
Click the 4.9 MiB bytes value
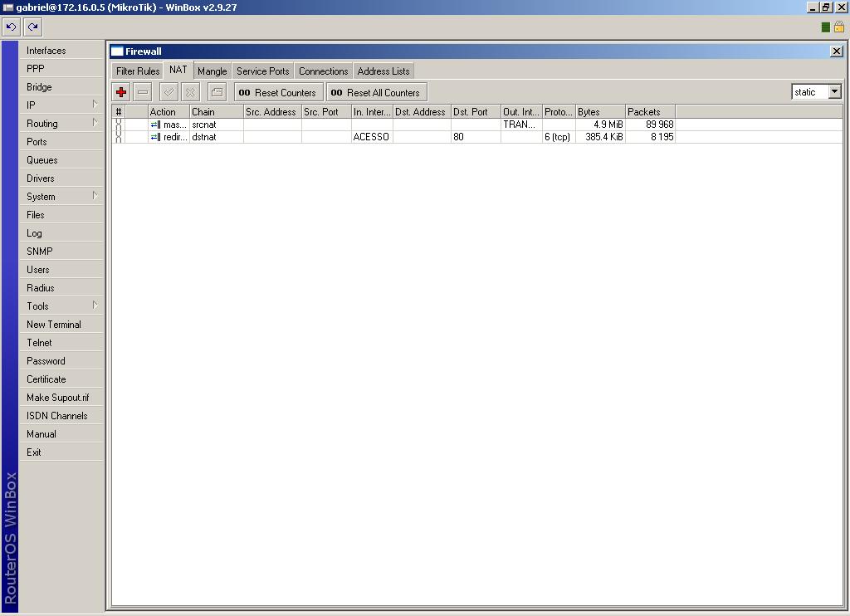pos(600,125)
